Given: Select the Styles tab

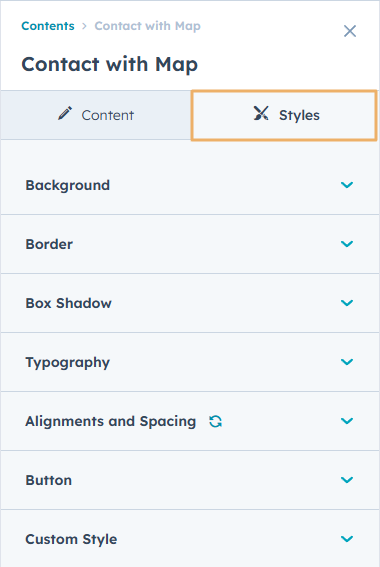Looking at the screenshot, I should pos(284,115).
